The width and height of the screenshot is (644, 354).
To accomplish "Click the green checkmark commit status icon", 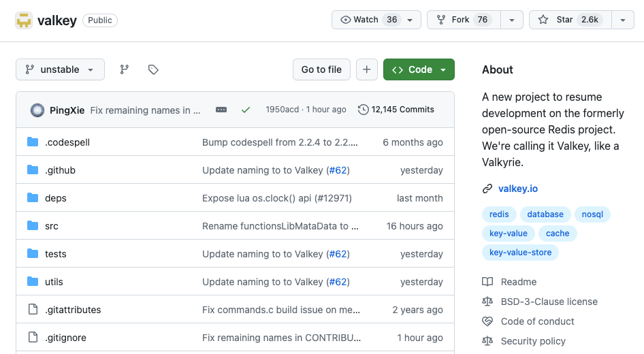I will (x=246, y=110).
